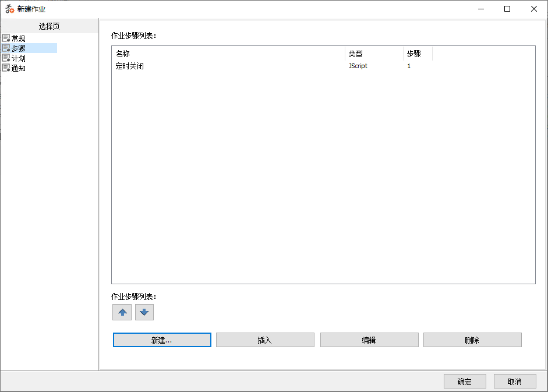Click the 计划 page icon
Screen dimensions: 548x392
pos(6,58)
